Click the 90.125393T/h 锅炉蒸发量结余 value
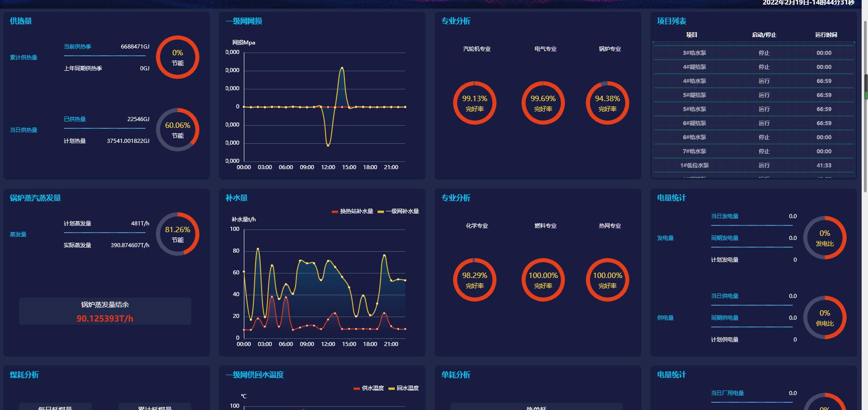 coord(105,318)
